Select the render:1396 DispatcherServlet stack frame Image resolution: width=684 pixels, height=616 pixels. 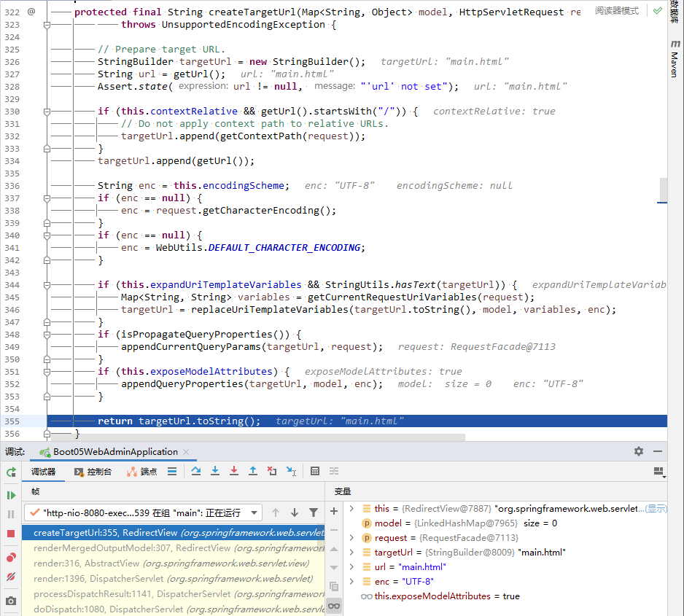[173, 579]
